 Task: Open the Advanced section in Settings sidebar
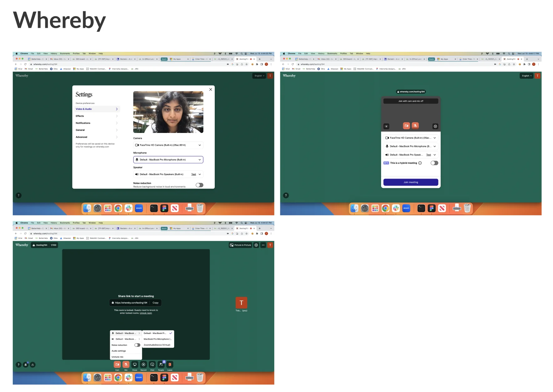pyautogui.click(x=97, y=137)
